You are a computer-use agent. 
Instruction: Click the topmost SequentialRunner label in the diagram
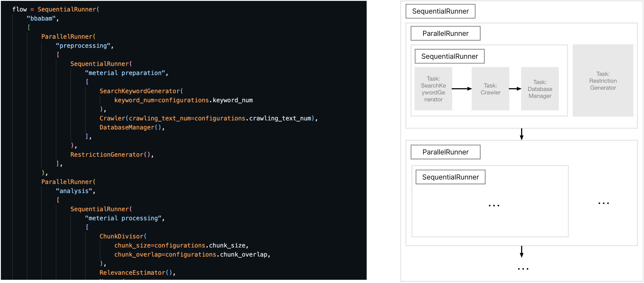[440, 11]
